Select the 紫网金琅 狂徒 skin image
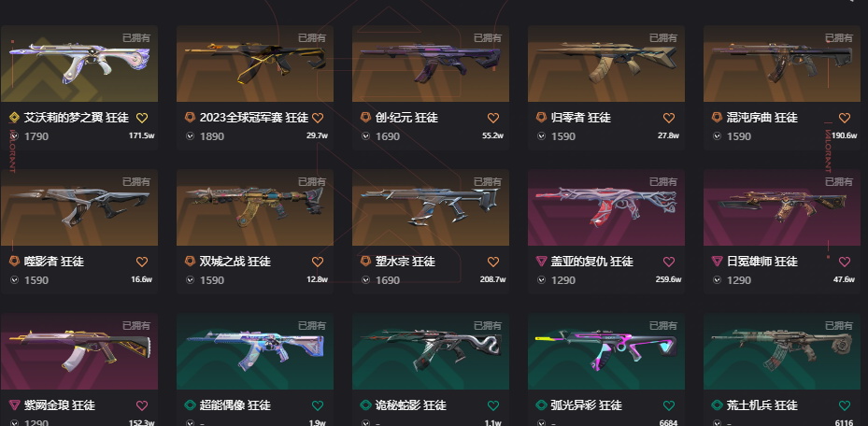 click(79, 351)
